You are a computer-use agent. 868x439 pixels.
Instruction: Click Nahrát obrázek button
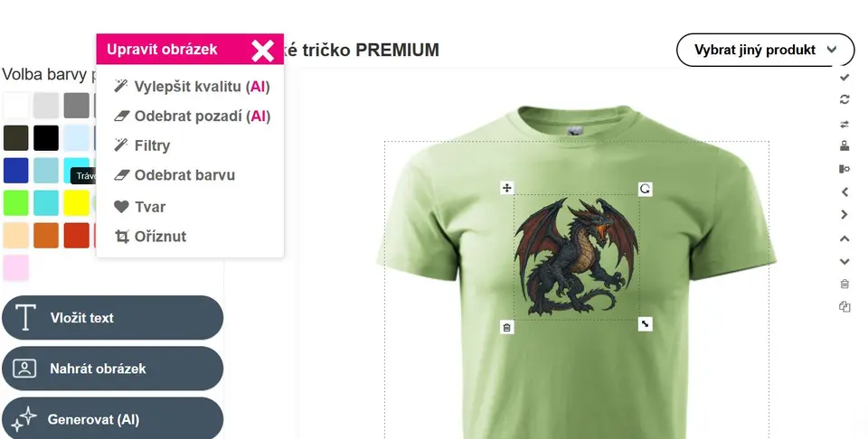112,369
